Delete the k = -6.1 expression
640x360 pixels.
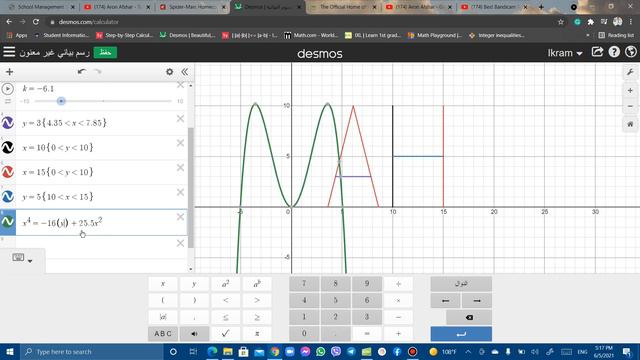[180, 85]
